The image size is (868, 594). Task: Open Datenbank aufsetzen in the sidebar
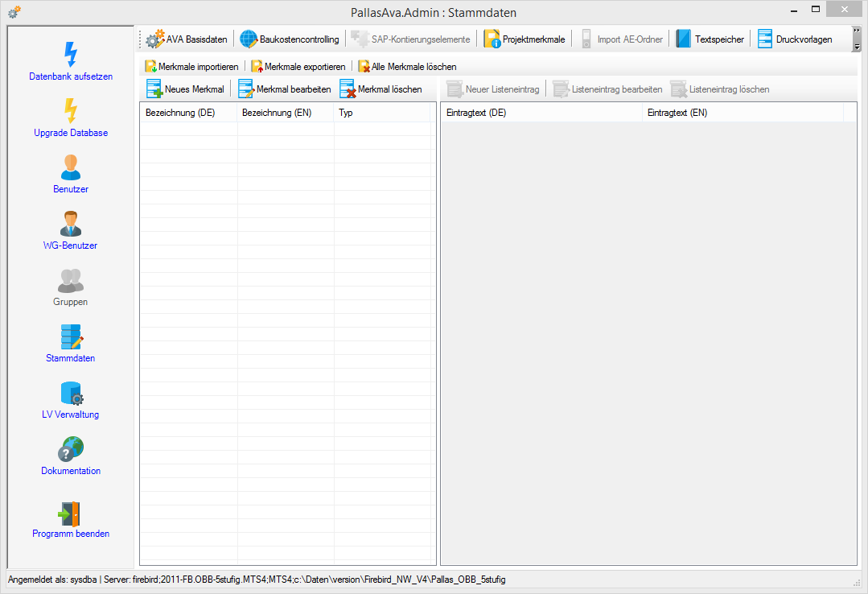(x=70, y=61)
